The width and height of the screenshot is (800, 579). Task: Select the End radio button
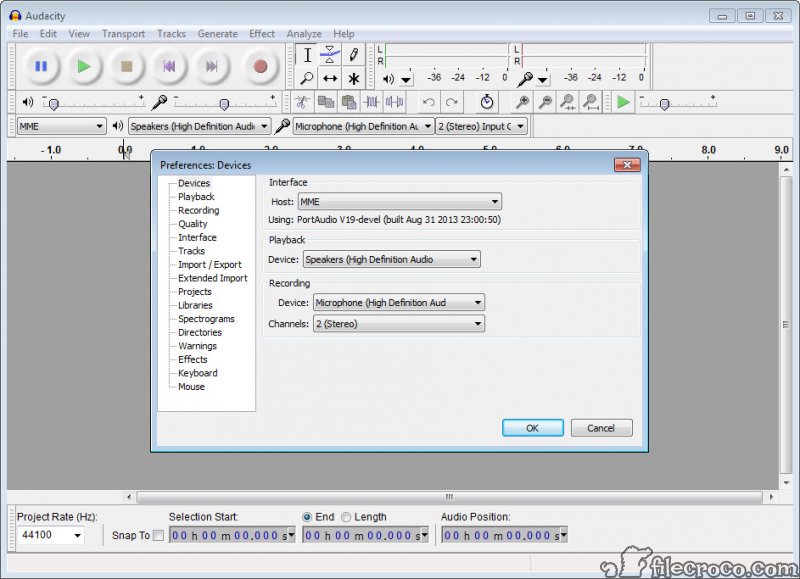307,517
